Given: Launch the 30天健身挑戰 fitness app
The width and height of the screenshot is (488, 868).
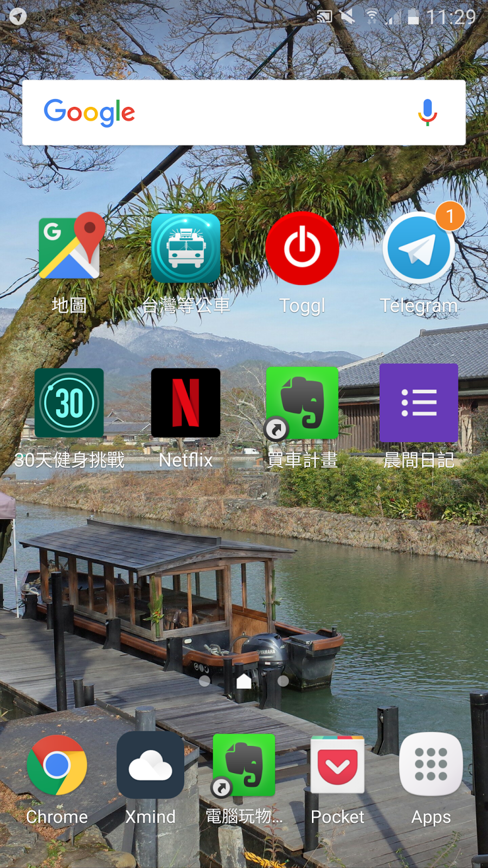Looking at the screenshot, I should (69, 403).
